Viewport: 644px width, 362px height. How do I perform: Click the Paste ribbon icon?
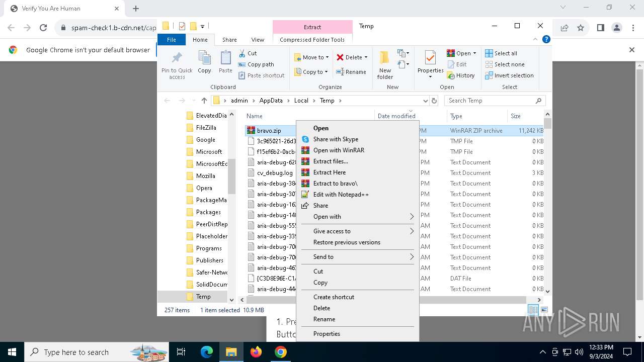(225, 58)
